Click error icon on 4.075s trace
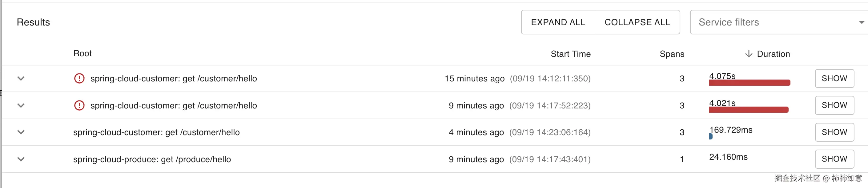The height and width of the screenshot is (188, 868). pyautogui.click(x=79, y=78)
